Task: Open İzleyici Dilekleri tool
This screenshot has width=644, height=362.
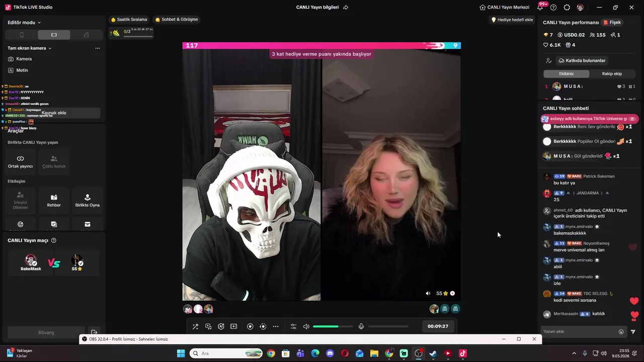Action: [x=20, y=201]
